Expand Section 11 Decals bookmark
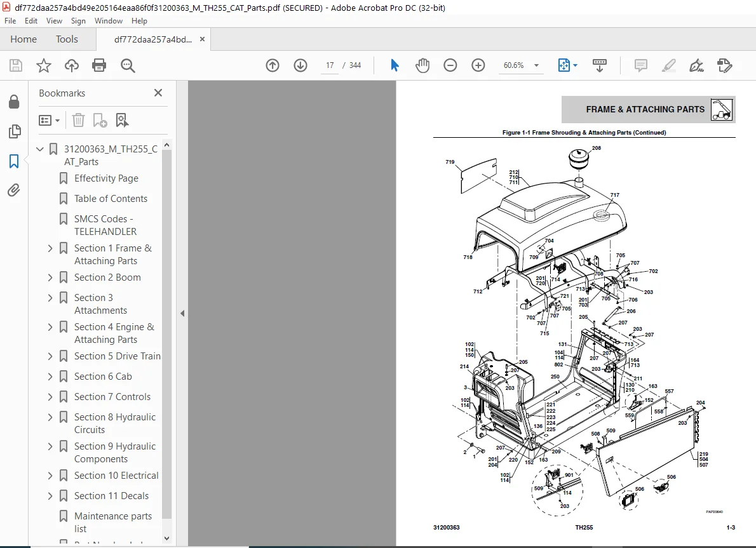Viewport: 756px width, 548px height. pyautogui.click(x=50, y=496)
